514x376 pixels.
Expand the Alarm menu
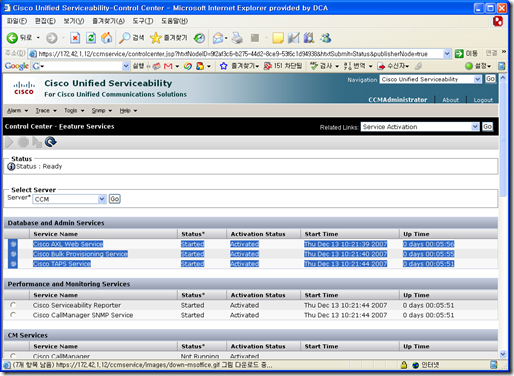(x=18, y=111)
